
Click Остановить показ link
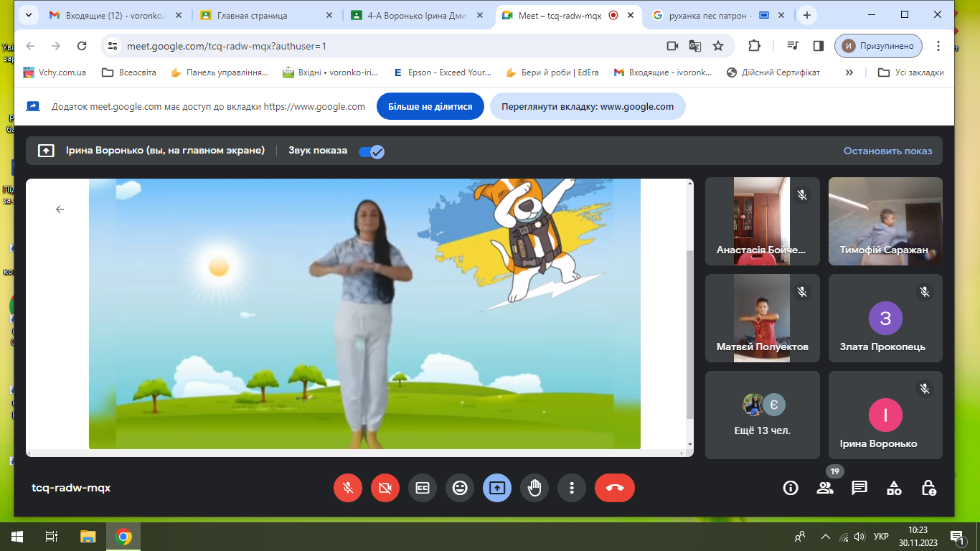click(x=887, y=151)
